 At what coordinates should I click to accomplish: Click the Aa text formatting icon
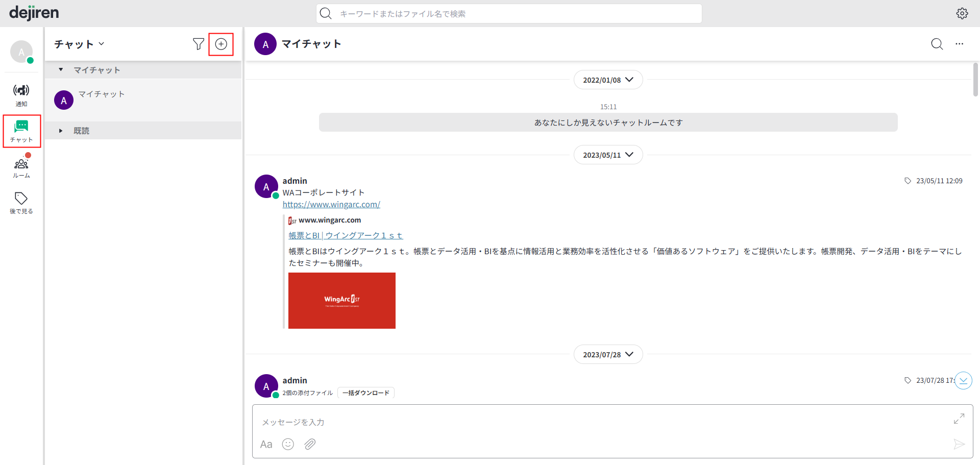266,444
